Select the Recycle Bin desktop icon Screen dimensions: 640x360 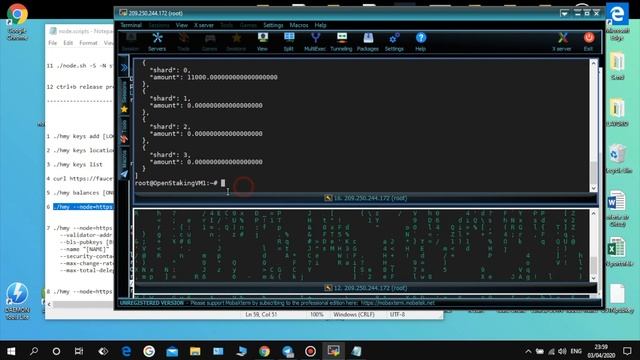(x=617, y=158)
